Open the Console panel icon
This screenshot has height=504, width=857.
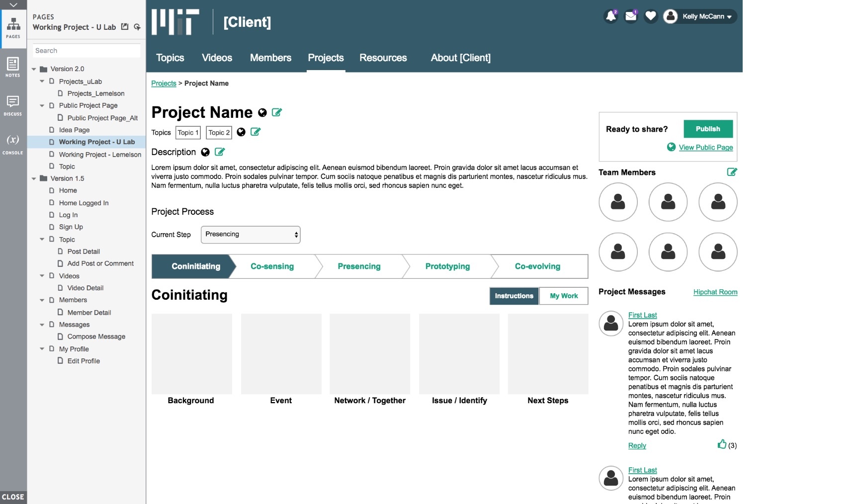pos(13,144)
